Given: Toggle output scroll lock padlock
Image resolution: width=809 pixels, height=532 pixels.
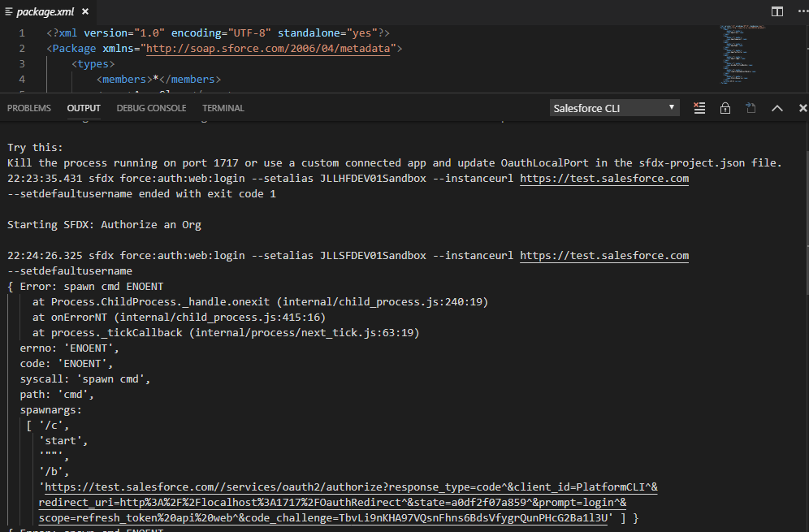Looking at the screenshot, I should (725, 108).
